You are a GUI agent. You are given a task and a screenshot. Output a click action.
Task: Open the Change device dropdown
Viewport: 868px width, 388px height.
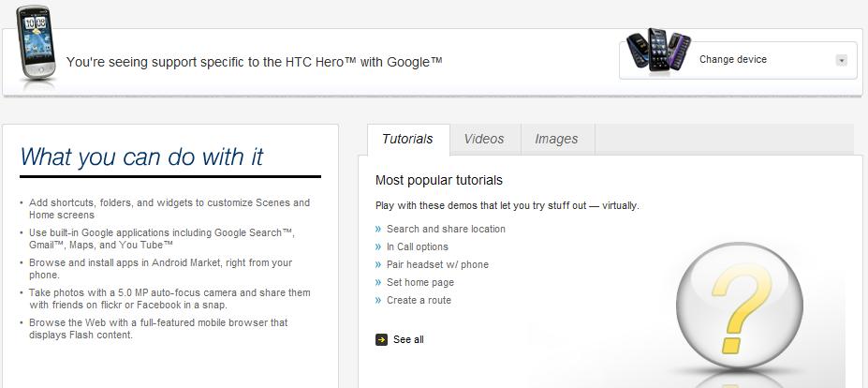pyautogui.click(x=738, y=60)
